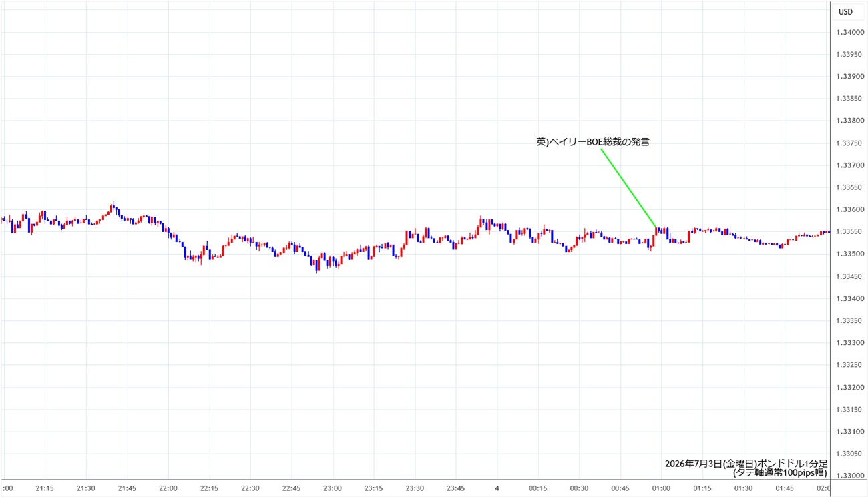This screenshot has width=868, height=497.
Task: Click the 23:30 time axis label
Action: (415, 488)
